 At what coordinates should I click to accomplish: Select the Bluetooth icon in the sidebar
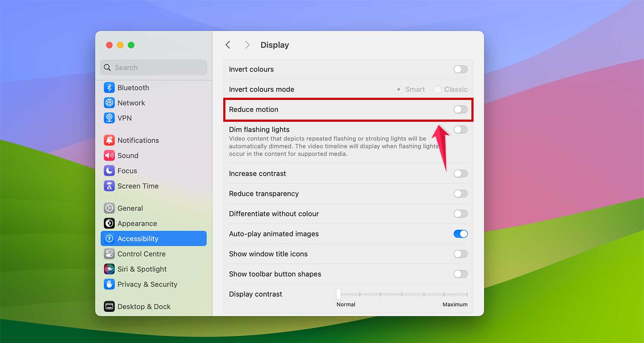point(109,87)
